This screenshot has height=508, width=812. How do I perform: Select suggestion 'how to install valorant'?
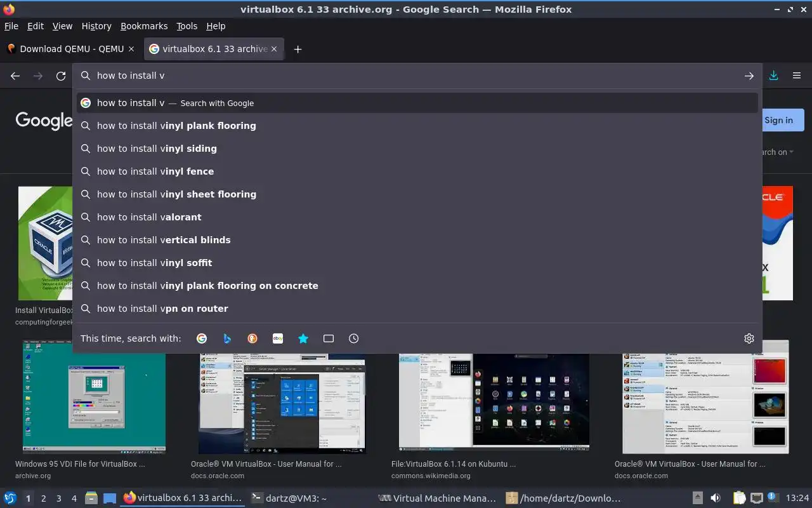[x=417, y=217]
